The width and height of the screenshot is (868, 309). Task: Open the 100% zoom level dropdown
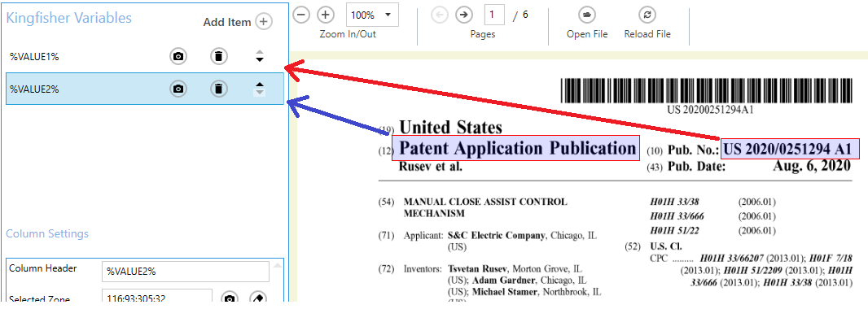[x=372, y=15]
